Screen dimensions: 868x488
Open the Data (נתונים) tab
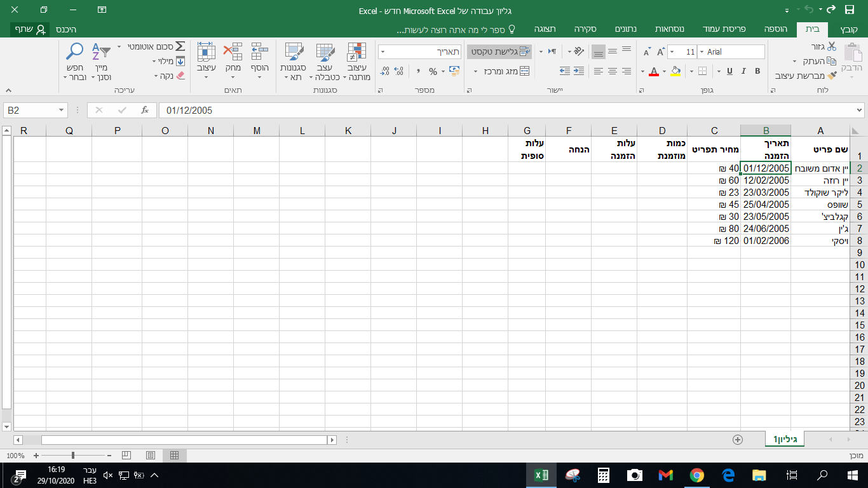pyautogui.click(x=627, y=29)
